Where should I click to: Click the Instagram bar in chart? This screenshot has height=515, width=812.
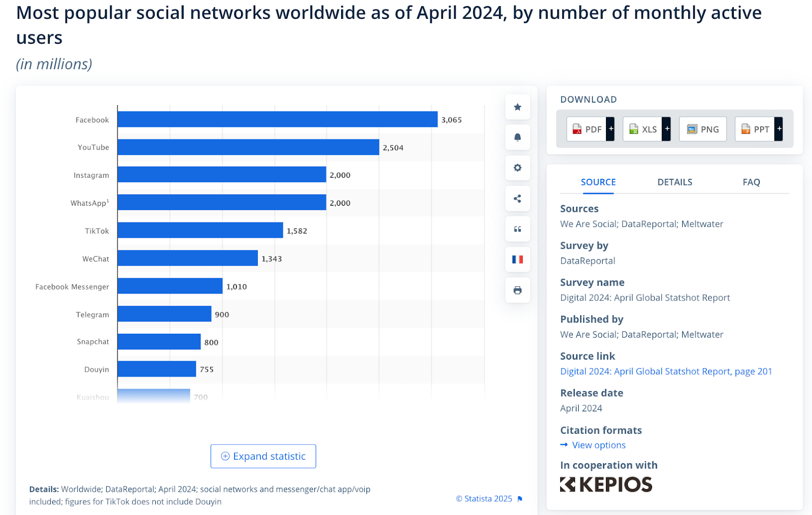pos(222,175)
